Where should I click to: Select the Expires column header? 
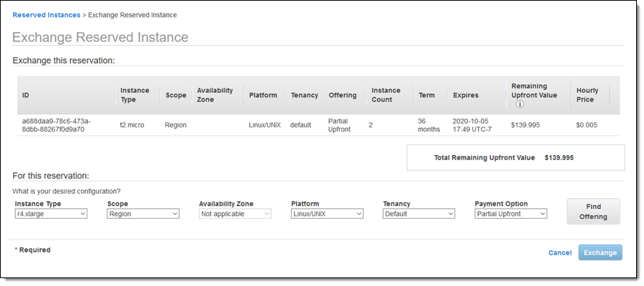[x=466, y=95]
